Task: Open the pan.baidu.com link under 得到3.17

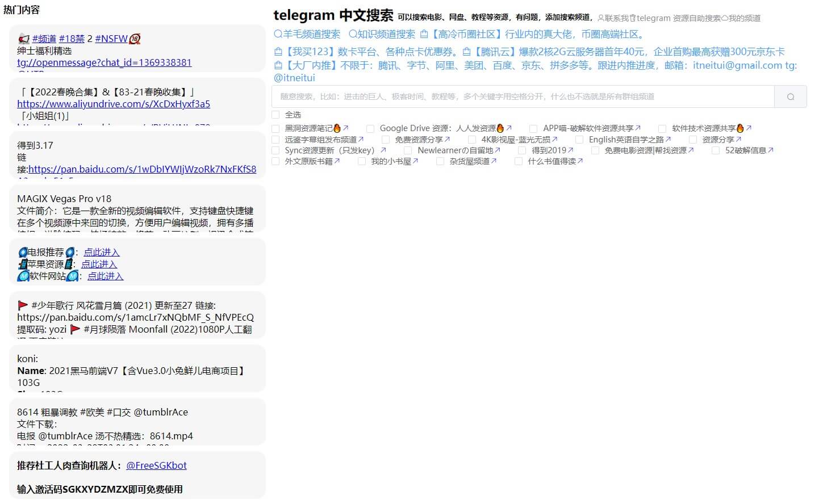Action: click(142, 169)
